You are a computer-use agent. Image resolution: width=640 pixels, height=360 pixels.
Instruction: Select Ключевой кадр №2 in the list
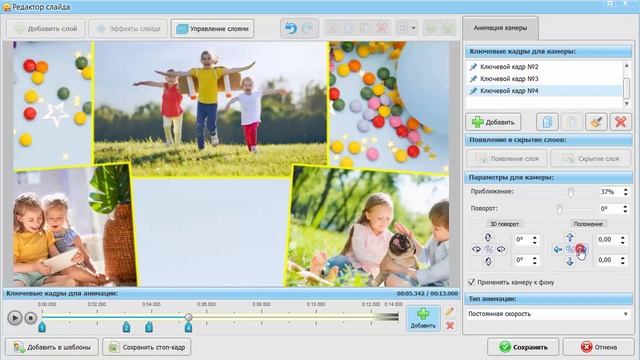click(544, 67)
